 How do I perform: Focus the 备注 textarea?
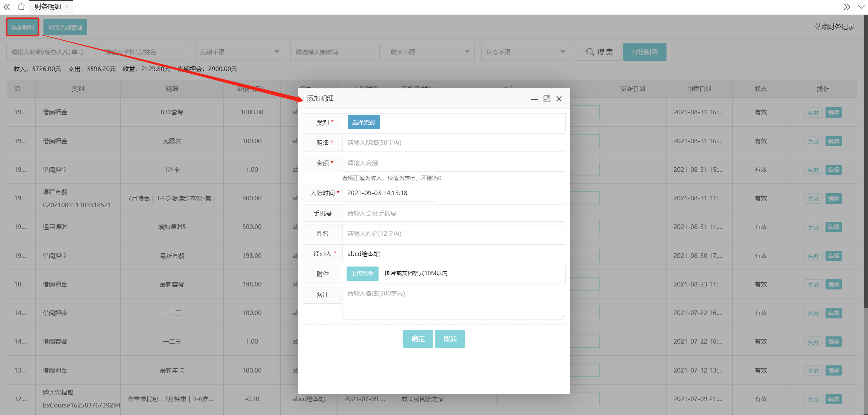(x=453, y=303)
